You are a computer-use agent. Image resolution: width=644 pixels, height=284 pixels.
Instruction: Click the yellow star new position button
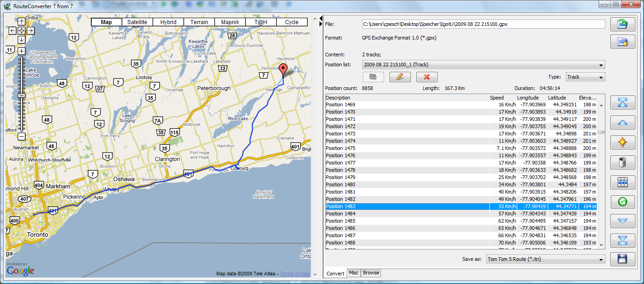pos(623,142)
